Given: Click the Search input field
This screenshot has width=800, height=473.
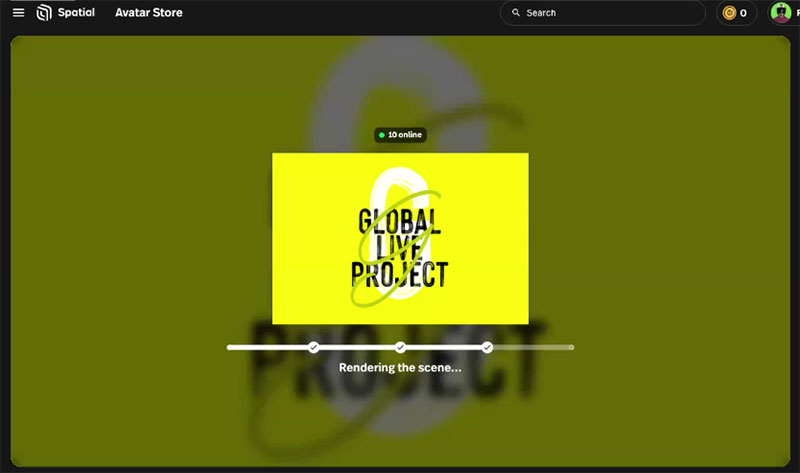Looking at the screenshot, I should coord(603,13).
